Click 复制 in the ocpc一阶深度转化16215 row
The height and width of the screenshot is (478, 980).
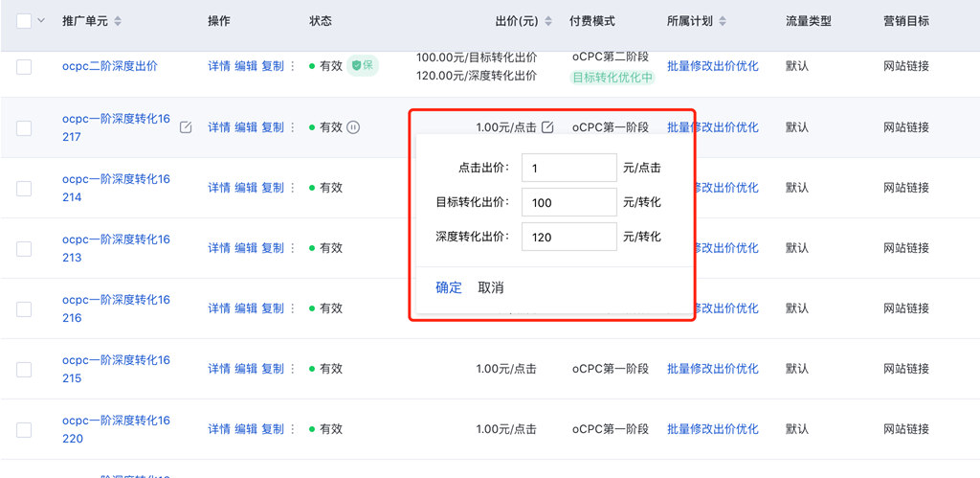pyautogui.click(x=273, y=369)
